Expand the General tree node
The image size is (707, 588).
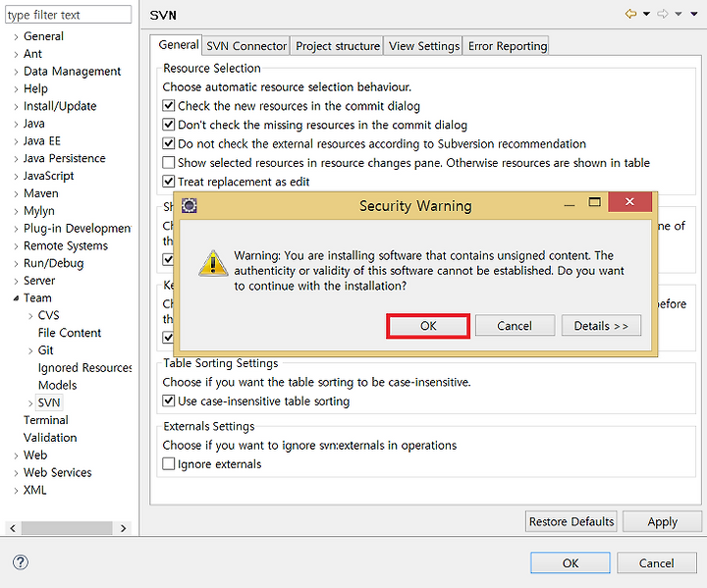[x=16, y=37]
